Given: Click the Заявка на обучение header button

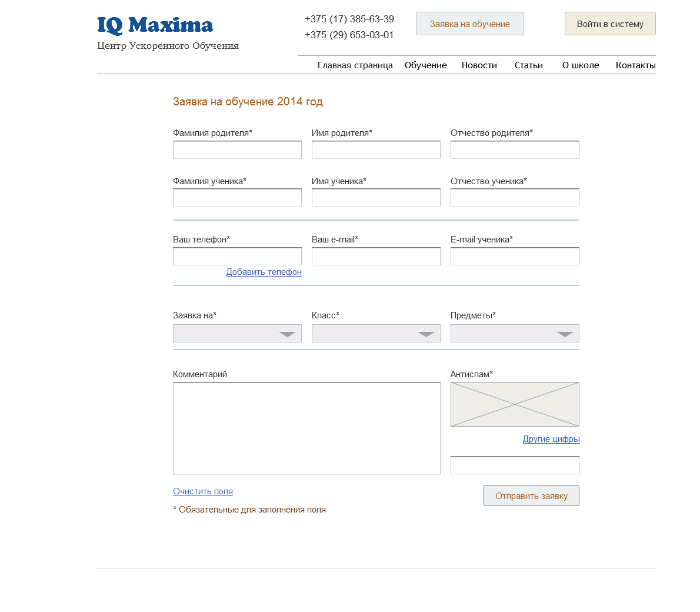Looking at the screenshot, I should point(469,24).
